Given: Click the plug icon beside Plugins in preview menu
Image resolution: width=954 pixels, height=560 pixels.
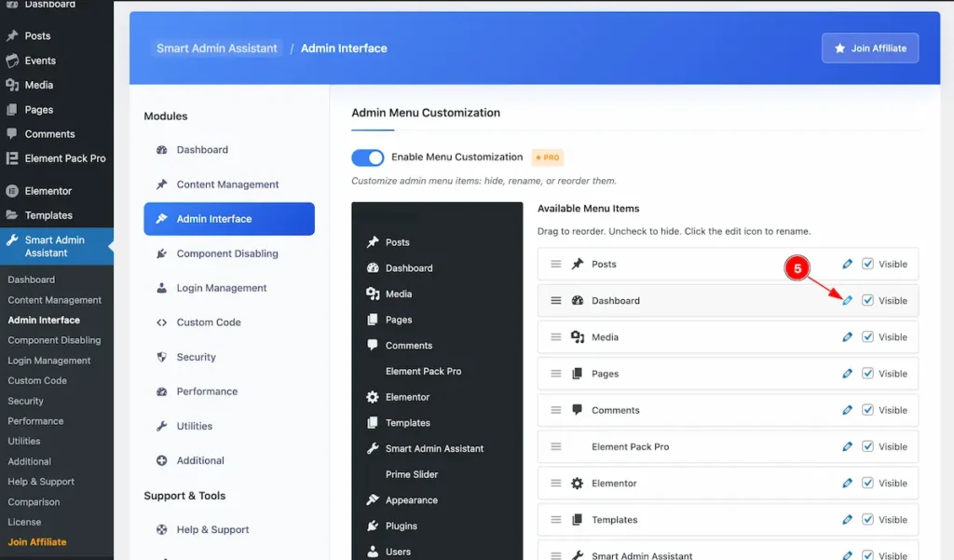Looking at the screenshot, I should [373, 526].
